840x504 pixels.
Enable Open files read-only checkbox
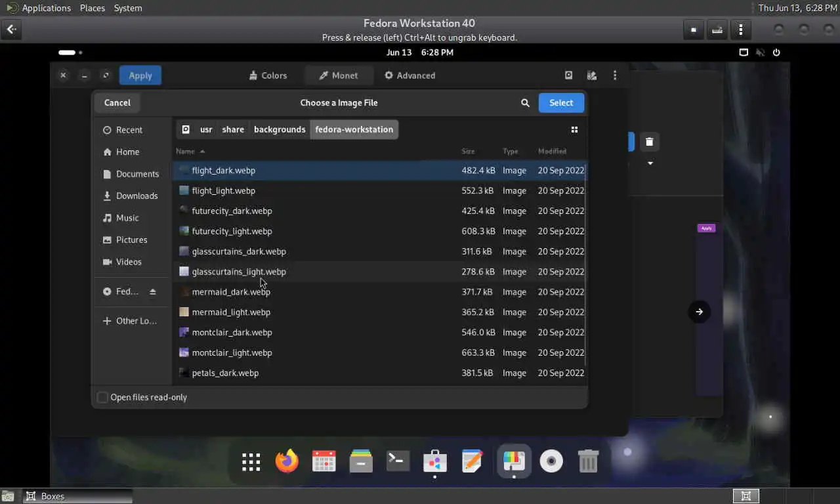coord(102,397)
